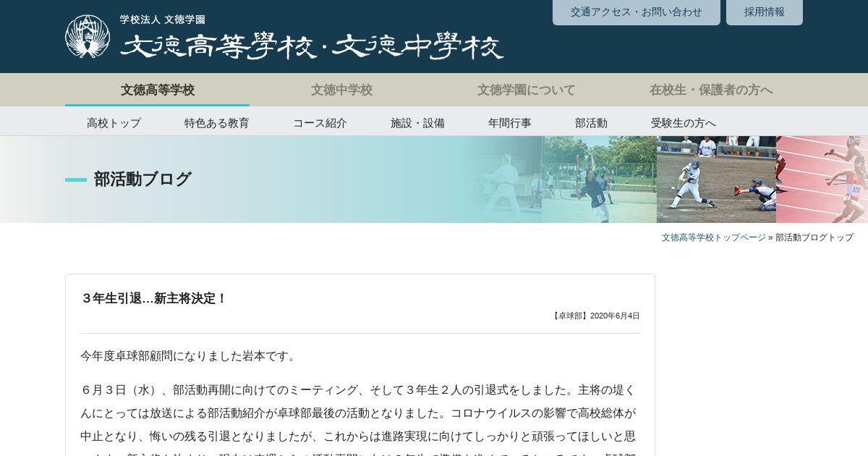Open 文徳学園について tab
The width and height of the screenshot is (868, 456).
526,90
